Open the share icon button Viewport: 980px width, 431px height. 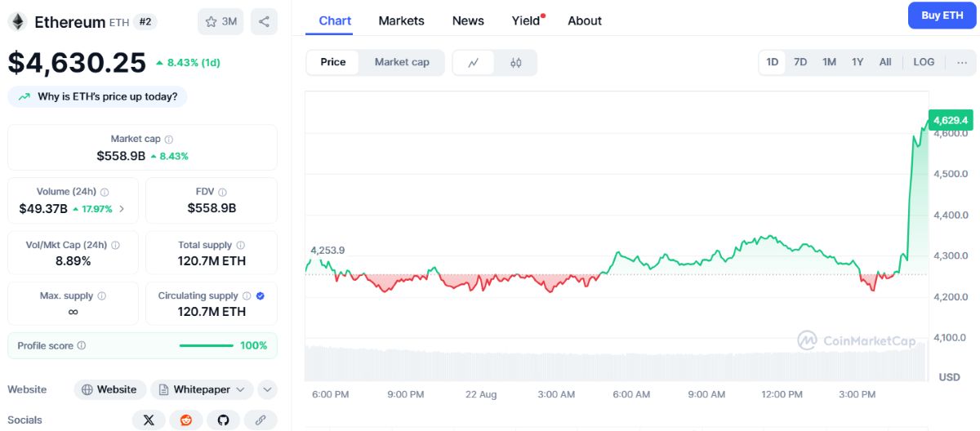click(x=264, y=21)
